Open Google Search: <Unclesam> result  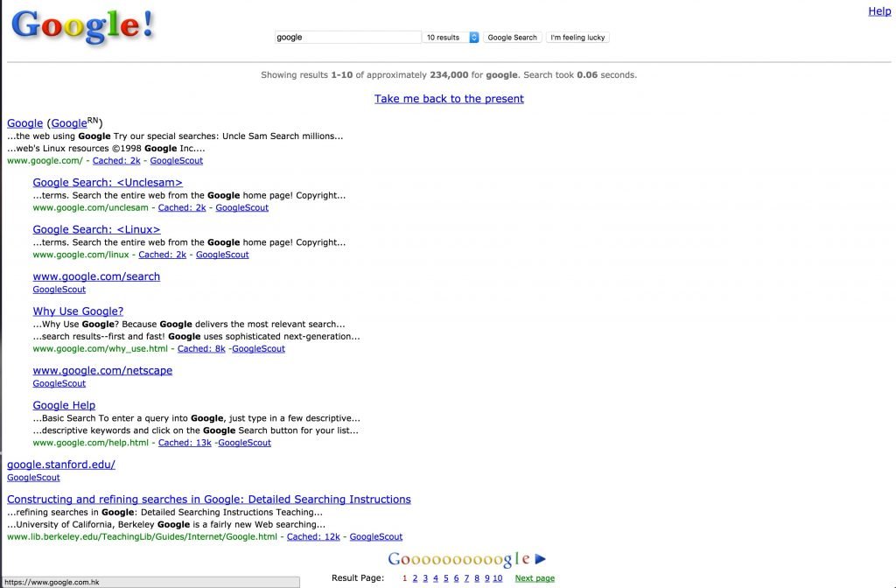(x=108, y=182)
